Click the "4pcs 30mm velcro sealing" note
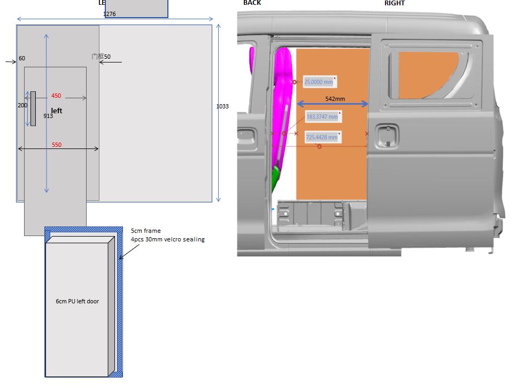Image resolution: width=532 pixels, height=392 pixels. (x=167, y=239)
